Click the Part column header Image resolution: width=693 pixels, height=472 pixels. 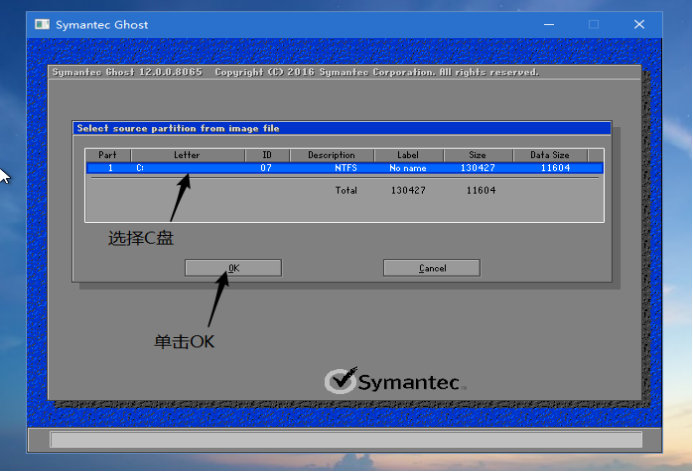click(107, 155)
